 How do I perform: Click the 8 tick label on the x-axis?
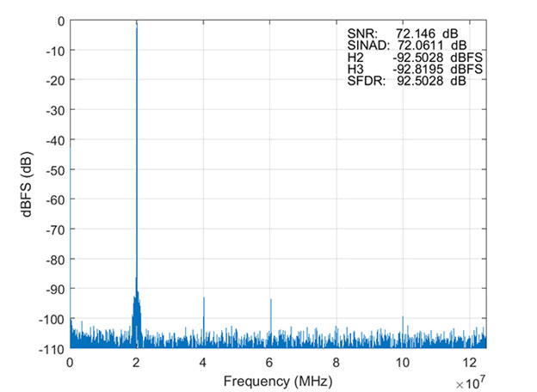pos(336,363)
